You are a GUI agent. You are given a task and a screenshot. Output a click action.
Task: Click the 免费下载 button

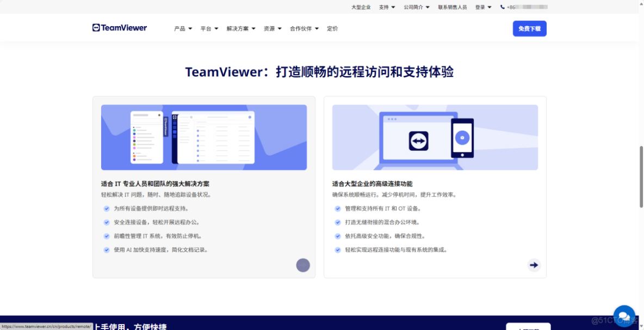529,28
